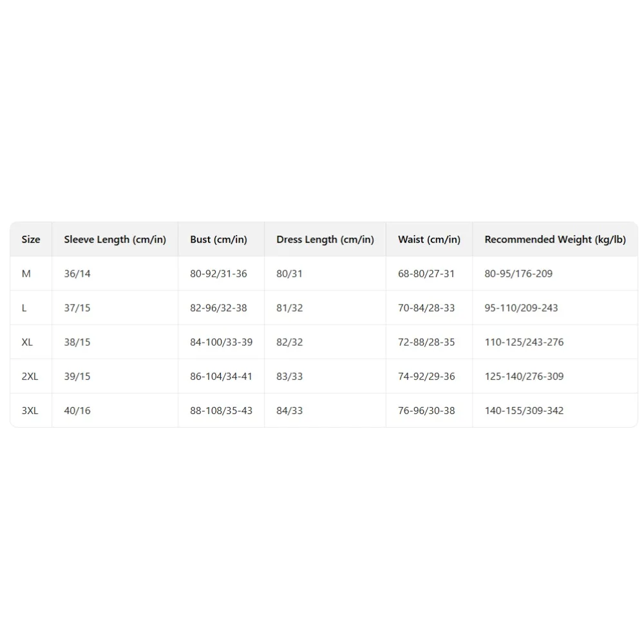The image size is (644, 644).
Task: Select the Bust (cm/in) column header
Action: pos(218,240)
